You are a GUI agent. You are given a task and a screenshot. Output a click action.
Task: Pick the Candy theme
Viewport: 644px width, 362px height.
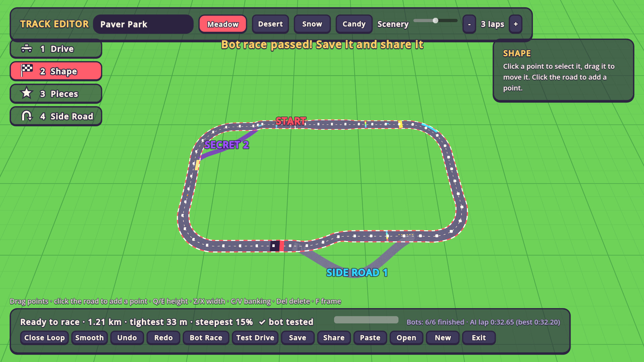[354, 24]
